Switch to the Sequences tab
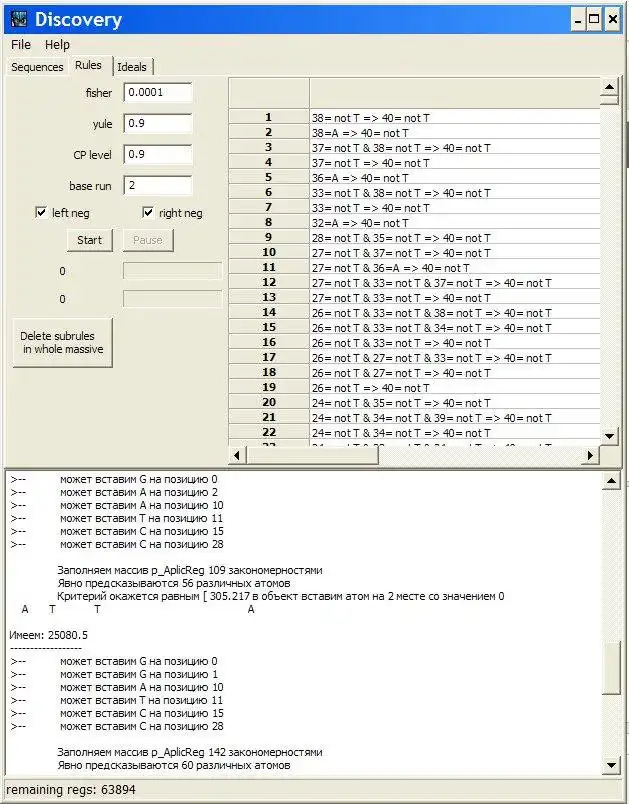This screenshot has height=804, width=629. (37, 67)
